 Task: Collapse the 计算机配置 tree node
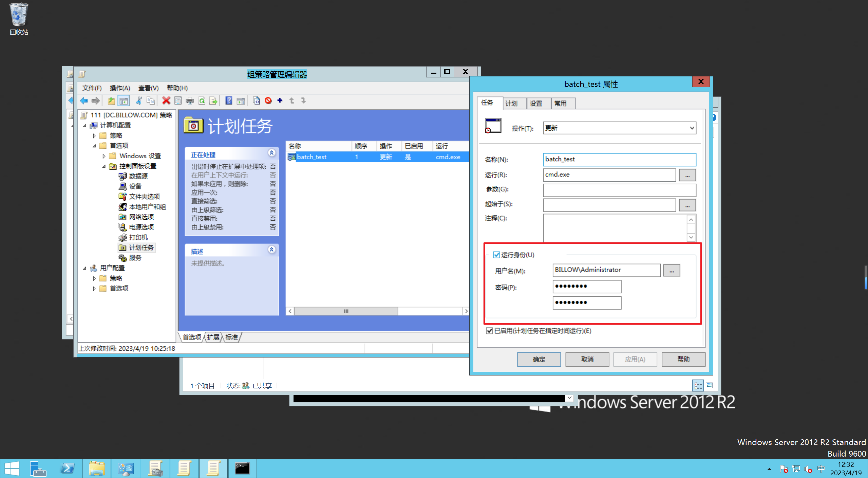[85, 125]
